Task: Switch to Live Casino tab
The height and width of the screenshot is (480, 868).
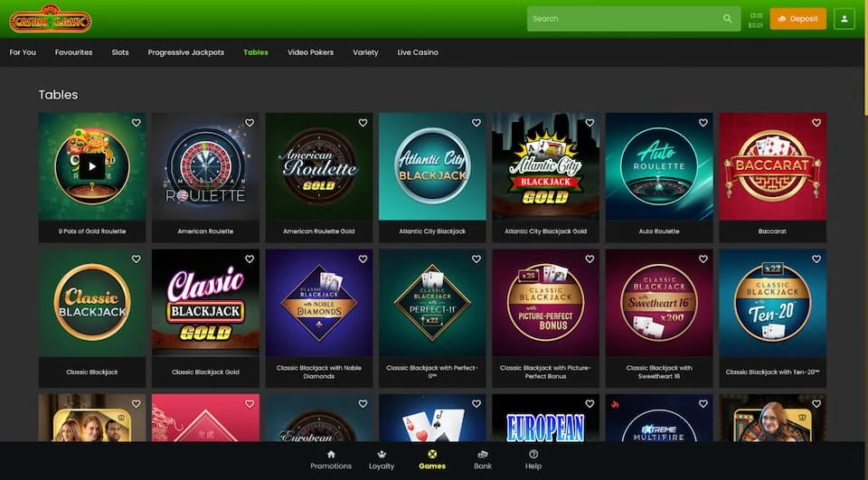Action: pyautogui.click(x=418, y=52)
